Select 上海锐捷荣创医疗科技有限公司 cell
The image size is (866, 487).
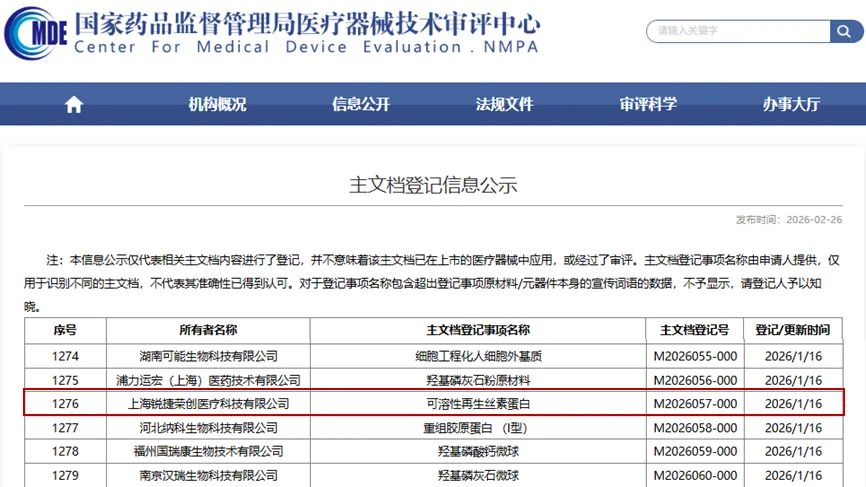(x=208, y=404)
